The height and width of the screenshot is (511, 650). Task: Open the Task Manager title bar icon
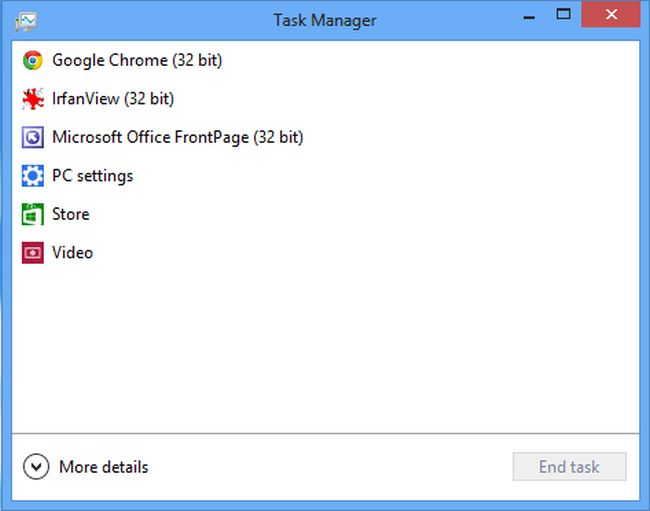[26, 21]
